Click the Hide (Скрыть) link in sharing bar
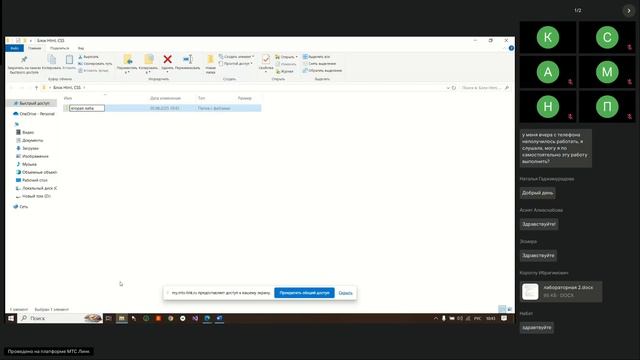Screen dimensions: 640x360 [346, 293]
